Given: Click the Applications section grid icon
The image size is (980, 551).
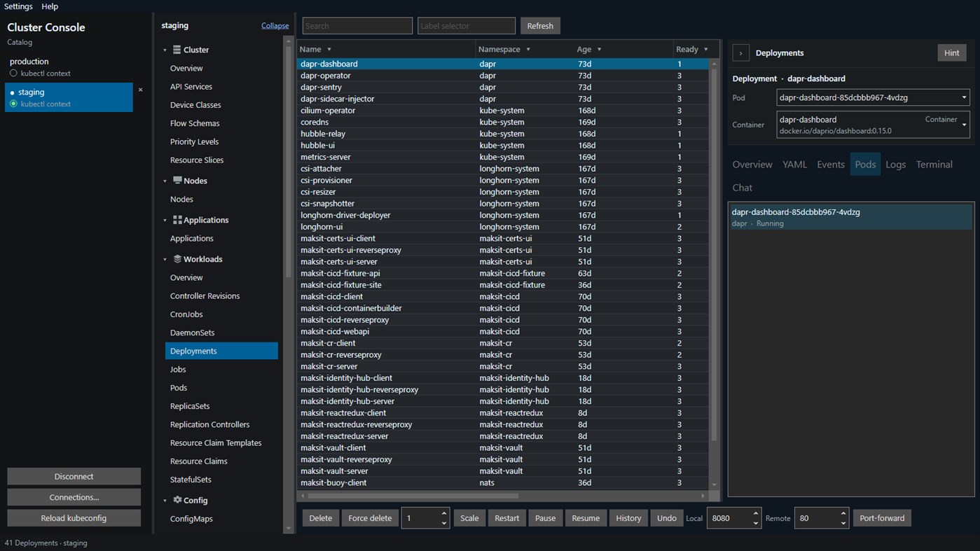Looking at the screenshot, I should tap(177, 220).
